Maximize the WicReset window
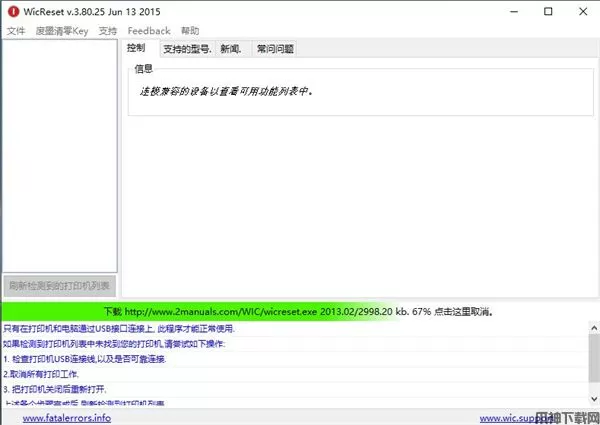This screenshot has height=425, width=600. click(x=548, y=11)
